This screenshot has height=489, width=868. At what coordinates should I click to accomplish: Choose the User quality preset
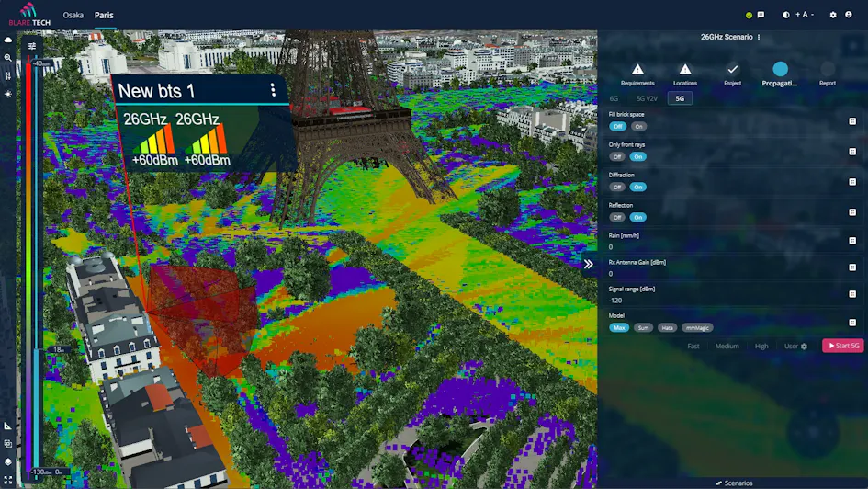click(x=795, y=347)
